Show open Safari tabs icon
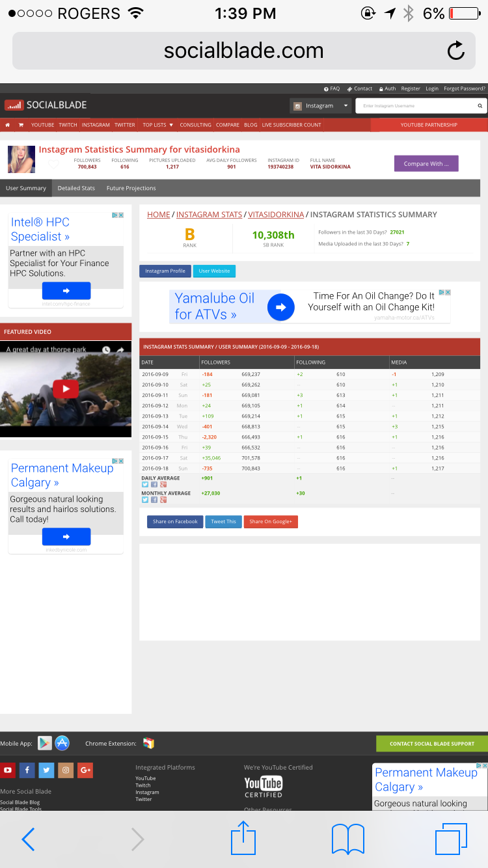This screenshot has height=868, width=488. pyautogui.click(x=451, y=839)
